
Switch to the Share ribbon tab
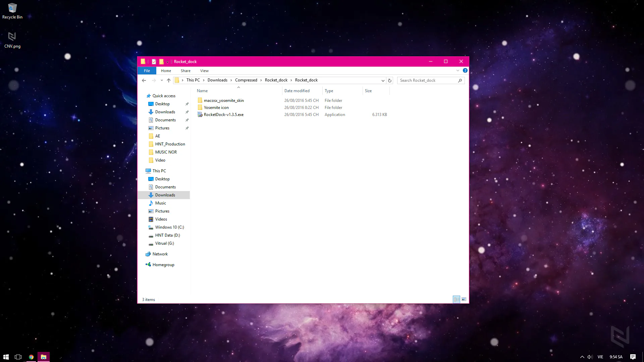(x=185, y=71)
